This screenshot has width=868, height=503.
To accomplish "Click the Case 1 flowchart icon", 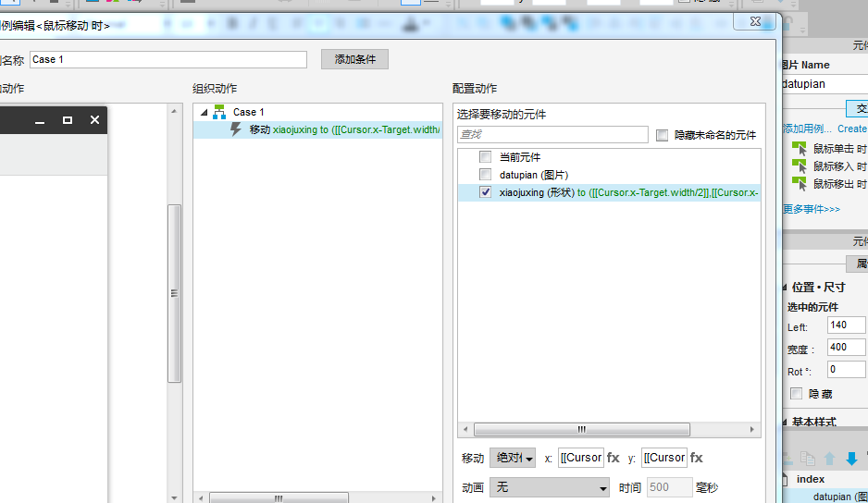I will pos(219,112).
